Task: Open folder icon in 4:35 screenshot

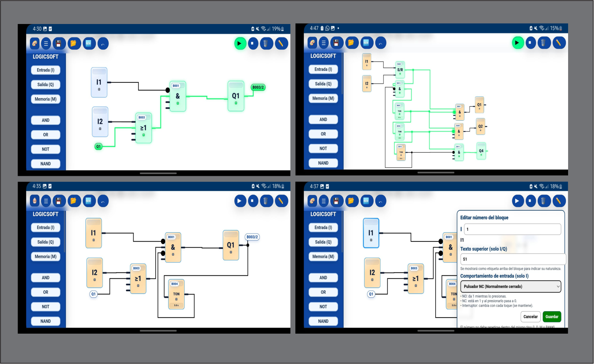Action: click(73, 201)
